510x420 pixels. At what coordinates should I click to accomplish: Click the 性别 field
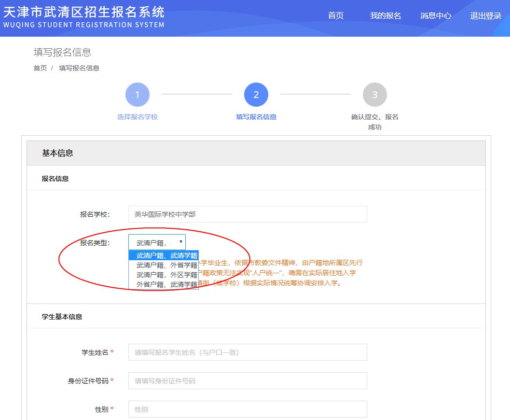(x=248, y=409)
